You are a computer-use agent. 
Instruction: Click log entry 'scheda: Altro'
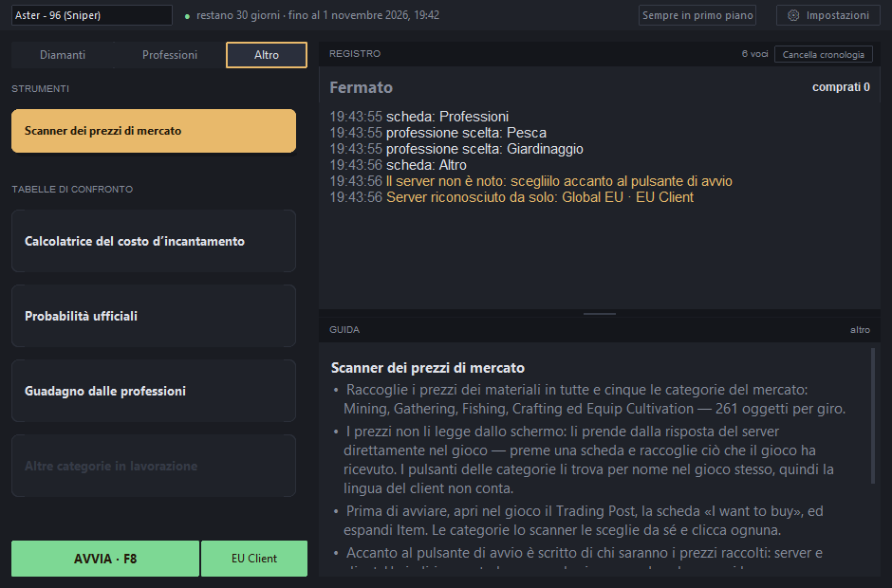[x=426, y=165]
